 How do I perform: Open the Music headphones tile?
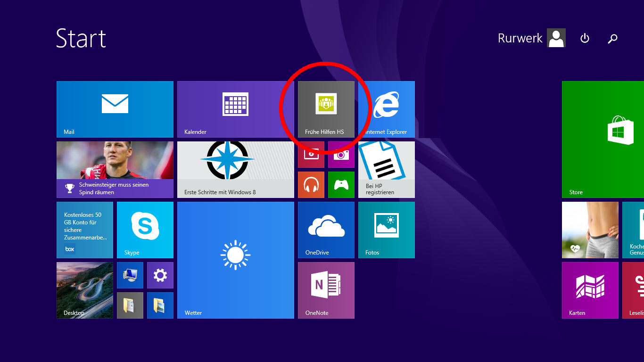[311, 185]
